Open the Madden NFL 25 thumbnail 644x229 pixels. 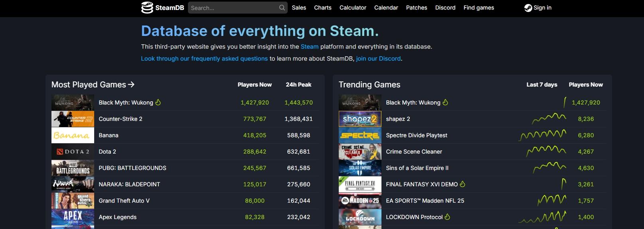[360, 201]
